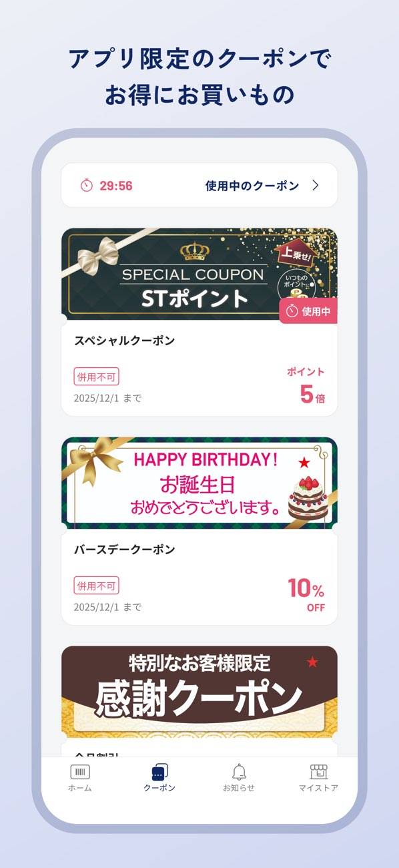Click the red timer clock icon

pyautogui.click(x=87, y=186)
